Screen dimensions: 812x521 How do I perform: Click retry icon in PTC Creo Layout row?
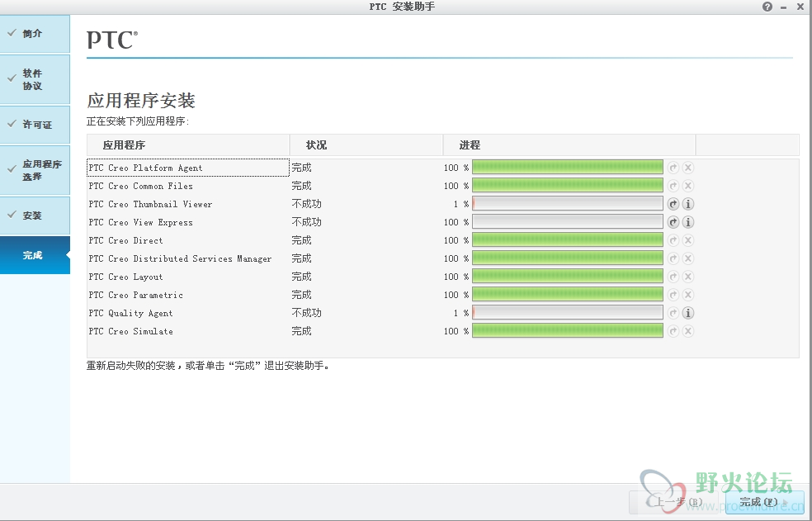(x=673, y=277)
